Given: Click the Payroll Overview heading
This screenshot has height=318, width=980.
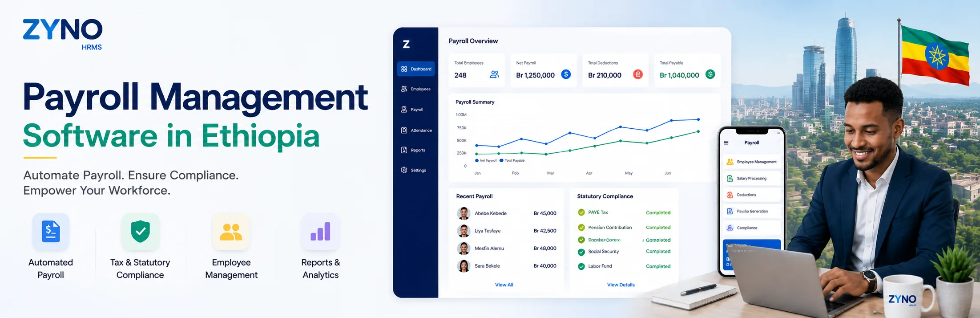Looking at the screenshot, I should [x=473, y=41].
